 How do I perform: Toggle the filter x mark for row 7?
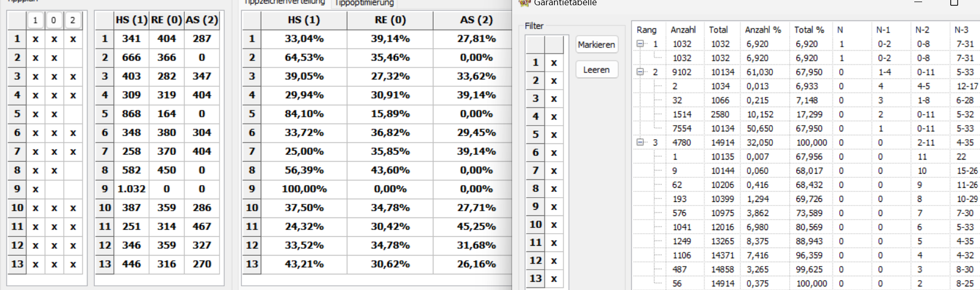click(554, 171)
